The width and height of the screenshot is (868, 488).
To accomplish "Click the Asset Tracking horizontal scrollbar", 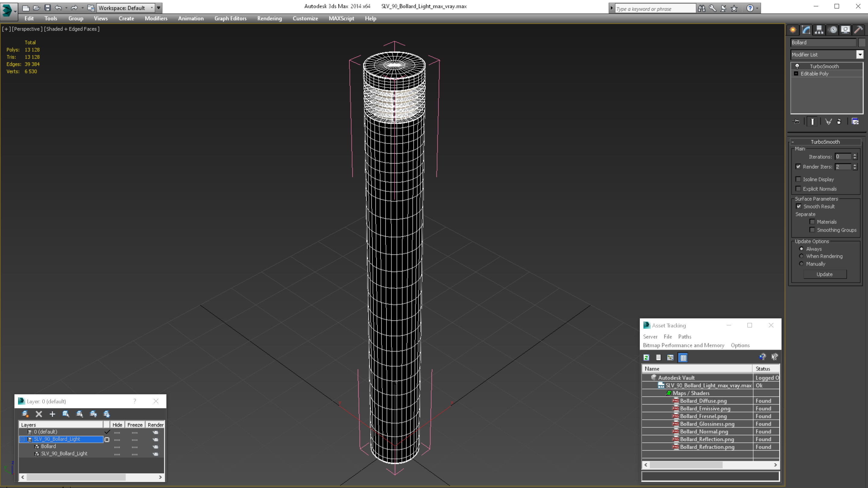I will [711, 465].
